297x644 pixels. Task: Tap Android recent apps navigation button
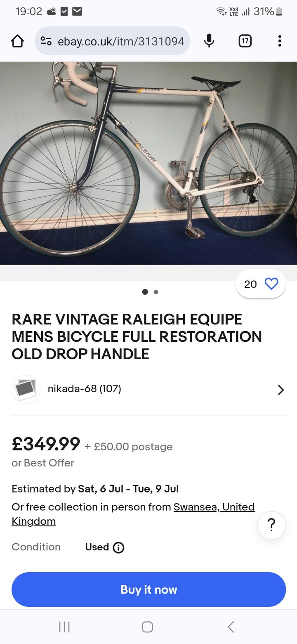[x=64, y=627]
